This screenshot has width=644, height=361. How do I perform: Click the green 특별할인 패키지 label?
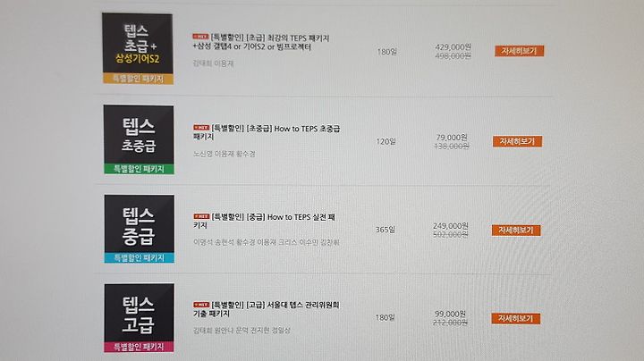[139, 169]
